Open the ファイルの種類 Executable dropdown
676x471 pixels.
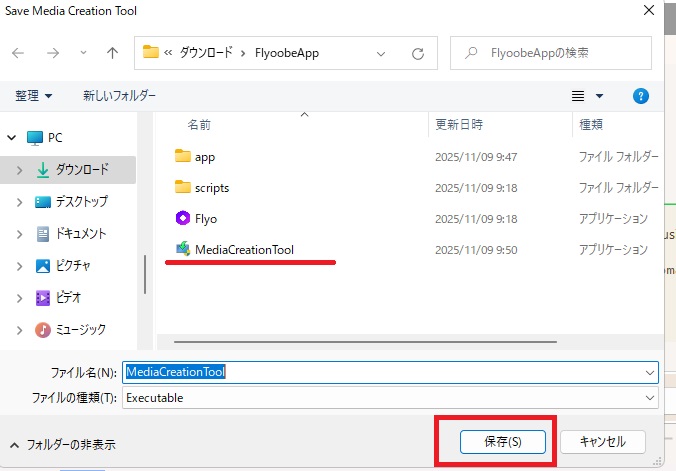650,397
